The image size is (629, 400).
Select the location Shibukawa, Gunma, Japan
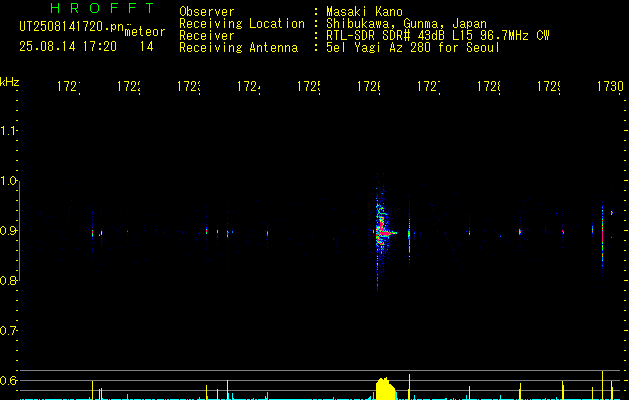(406, 24)
